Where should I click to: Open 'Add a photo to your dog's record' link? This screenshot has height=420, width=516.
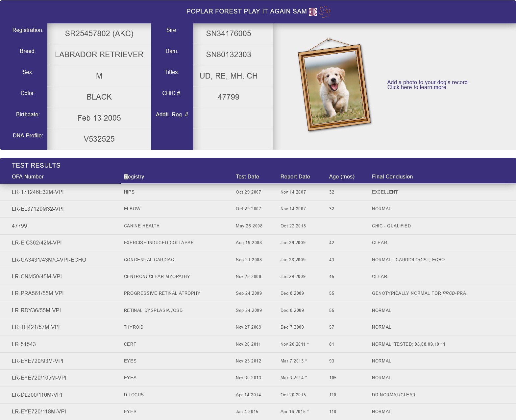pos(428,85)
